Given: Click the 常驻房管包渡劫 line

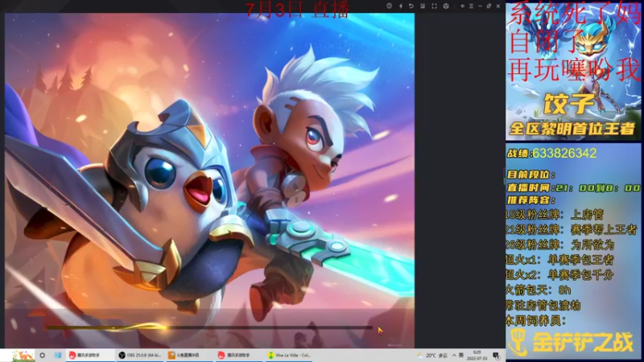Looking at the screenshot, I should (543, 306).
